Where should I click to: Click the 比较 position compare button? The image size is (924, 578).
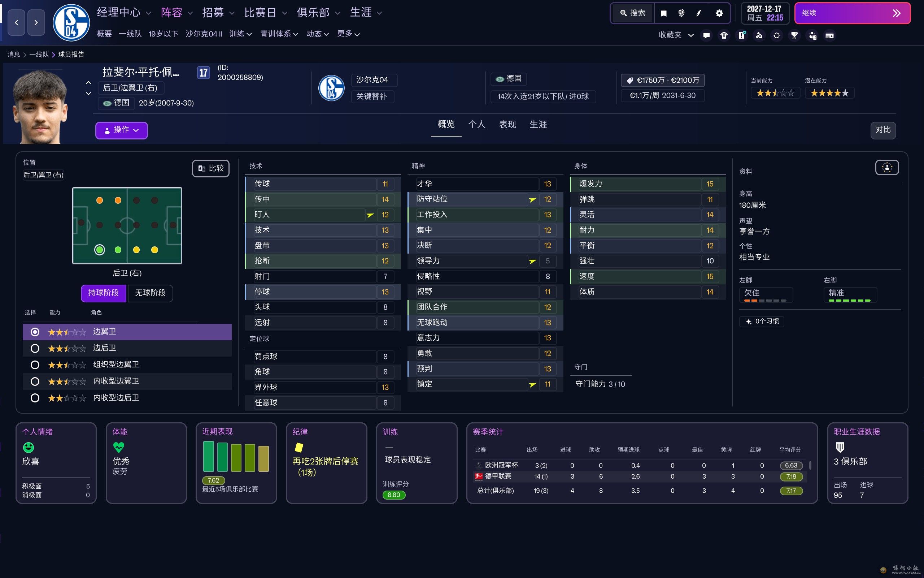point(211,169)
